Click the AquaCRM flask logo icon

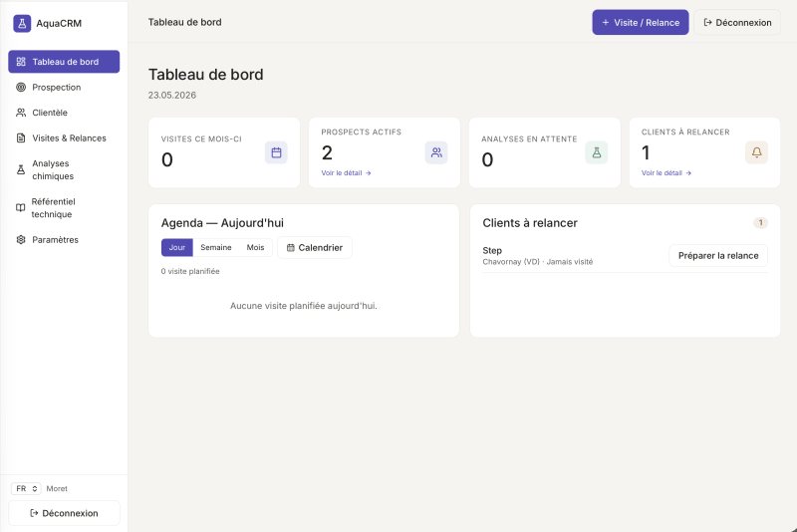pyautogui.click(x=22, y=23)
